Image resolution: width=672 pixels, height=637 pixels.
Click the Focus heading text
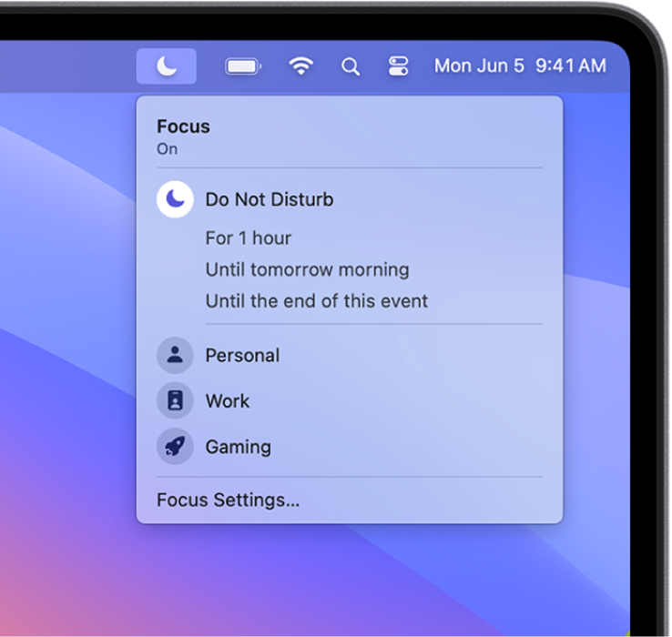[183, 126]
